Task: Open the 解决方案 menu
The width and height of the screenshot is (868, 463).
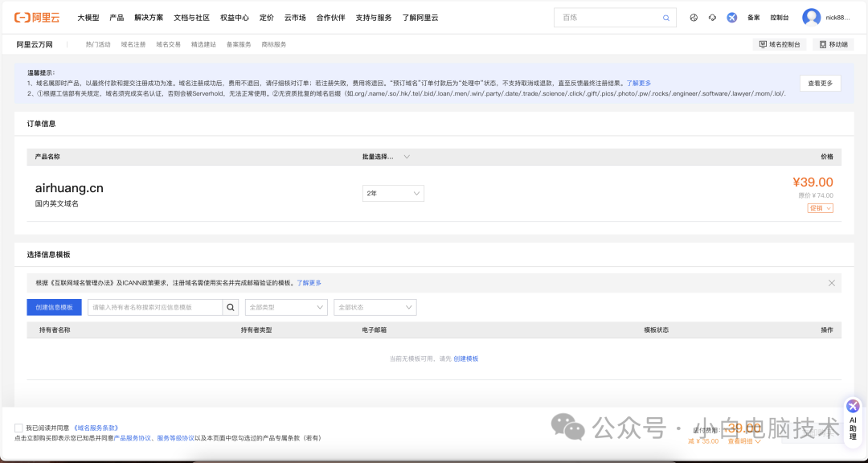Action: click(149, 18)
